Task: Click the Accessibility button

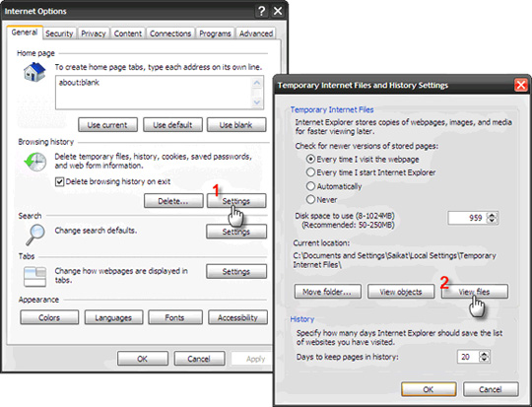Action: click(x=237, y=317)
